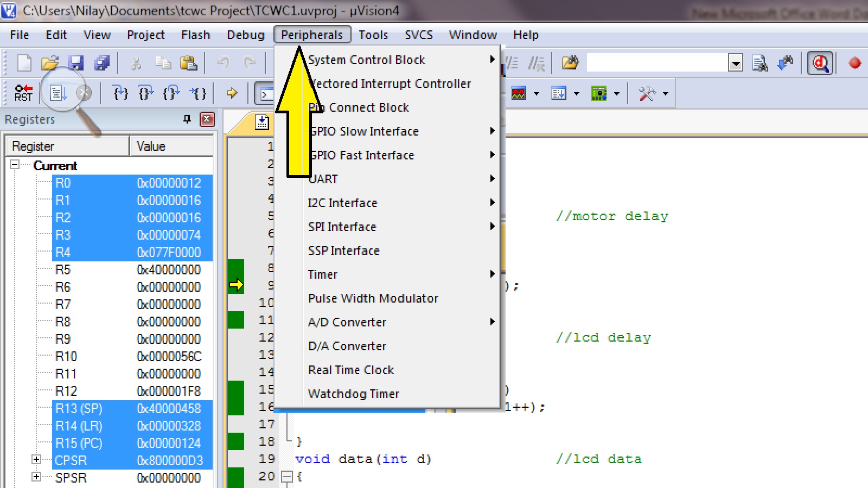Image resolution: width=868 pixels, height=488 pixels.
Task: Click the find document icon beside combo box
Action: coord(760,63)
